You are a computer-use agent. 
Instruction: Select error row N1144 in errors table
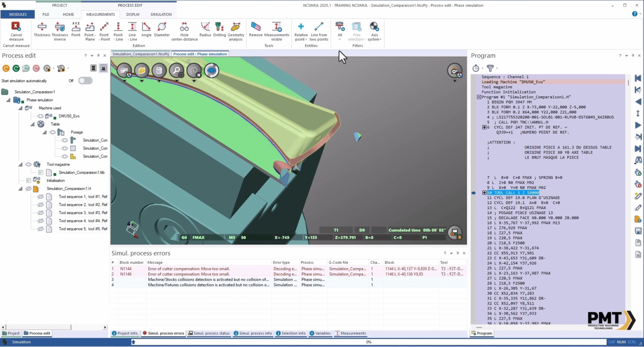coord(289,269)
